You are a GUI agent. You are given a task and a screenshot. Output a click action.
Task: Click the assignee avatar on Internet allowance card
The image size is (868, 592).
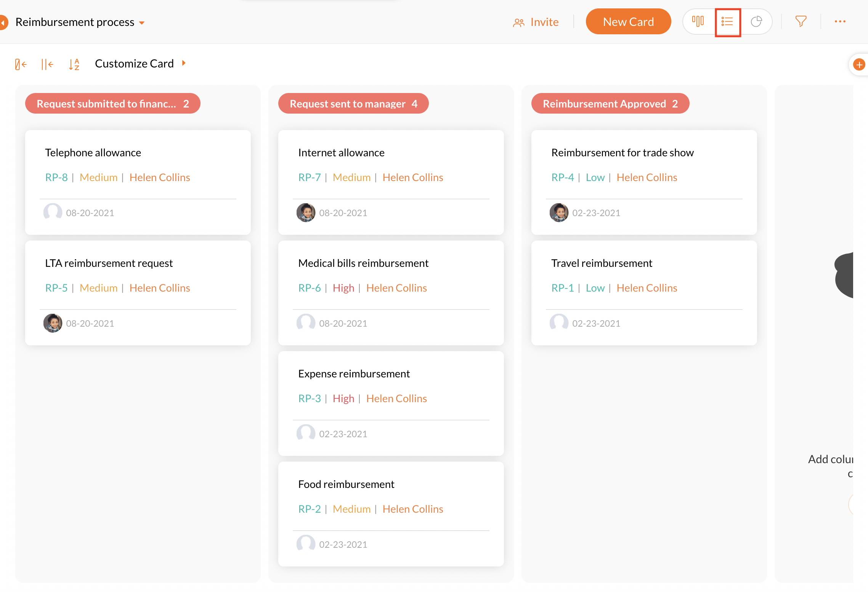click(x=306, y=212)
